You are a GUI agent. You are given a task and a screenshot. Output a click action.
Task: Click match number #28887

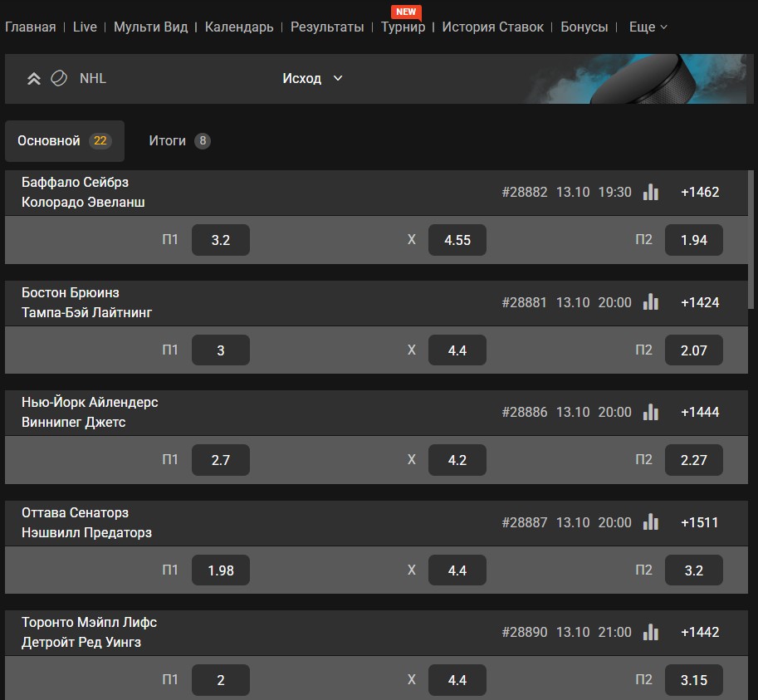pos(525,522)
